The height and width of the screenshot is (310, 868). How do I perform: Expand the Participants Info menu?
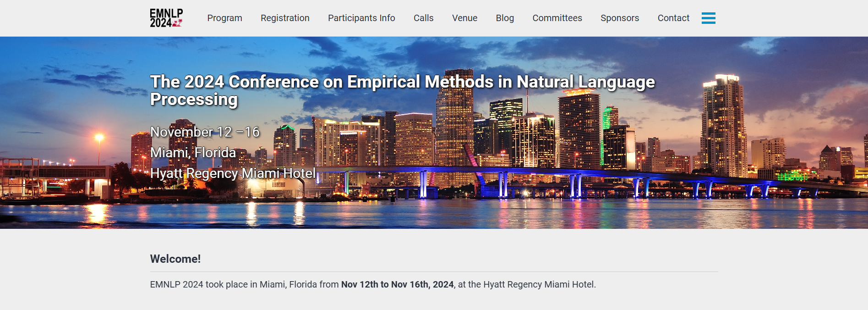pos(361,18)
